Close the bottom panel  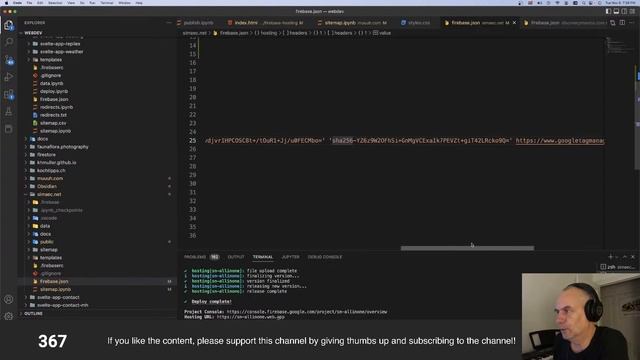(633, 257)
